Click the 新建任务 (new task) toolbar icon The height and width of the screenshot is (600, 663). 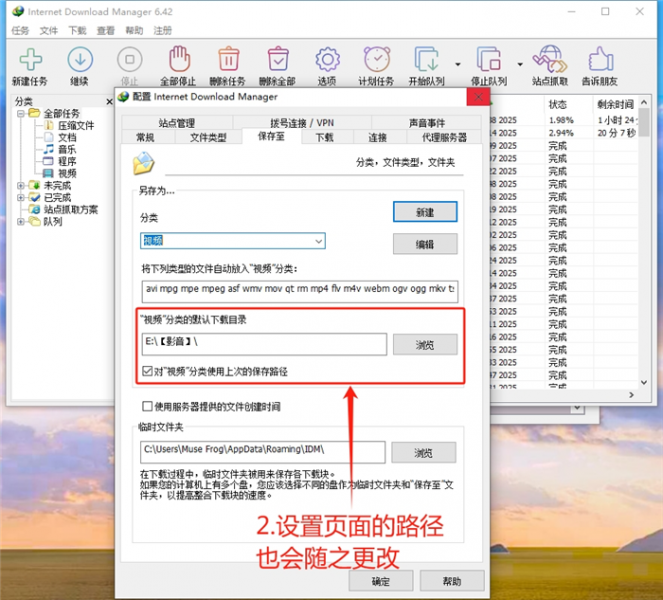pos(30,60)
